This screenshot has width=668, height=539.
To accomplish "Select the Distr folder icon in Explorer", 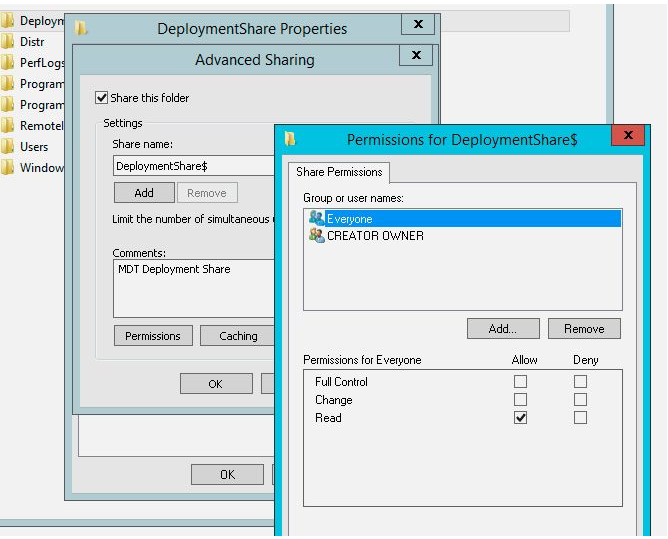I will pos(7,42).
